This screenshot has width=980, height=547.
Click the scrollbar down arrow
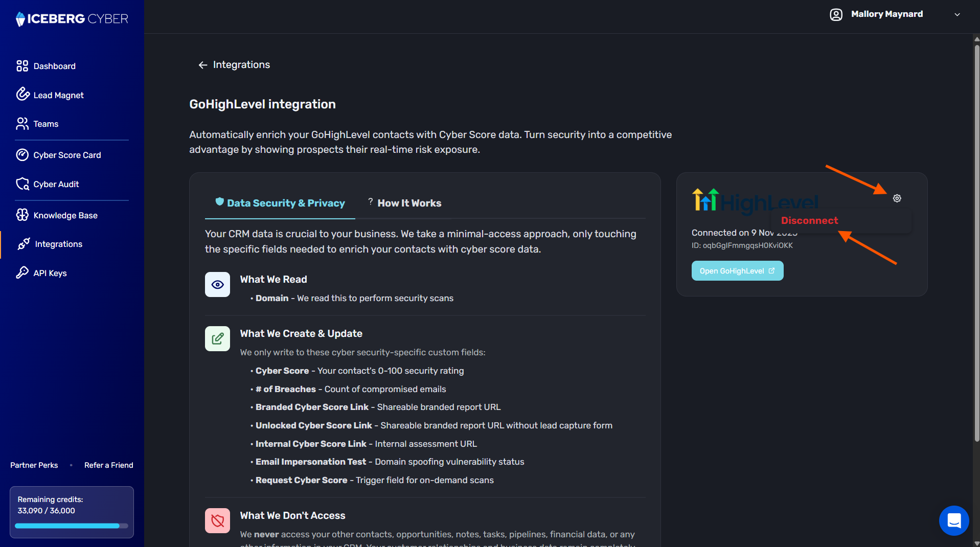(x=976, y=543)
